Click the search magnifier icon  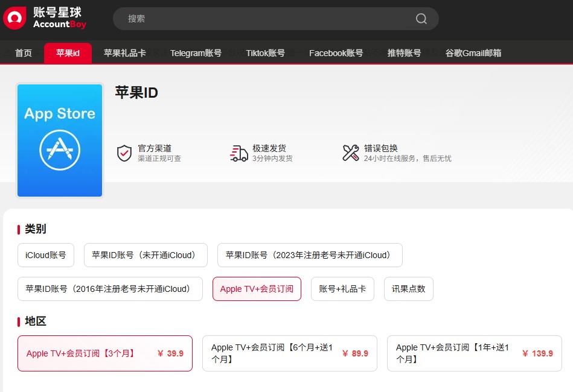click(421, 19)
